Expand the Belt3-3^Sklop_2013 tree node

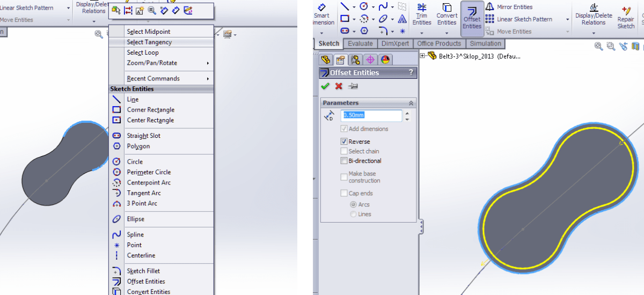tap(422, 56)
